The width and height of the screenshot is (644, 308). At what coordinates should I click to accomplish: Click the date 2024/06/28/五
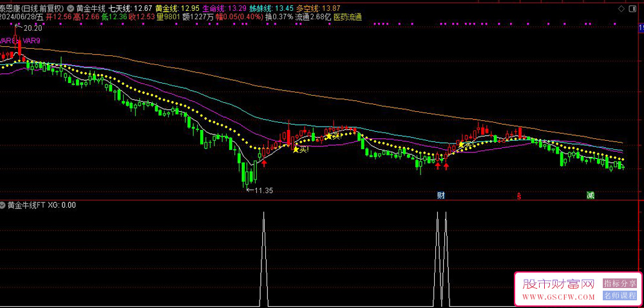click(x=22, y=17)
